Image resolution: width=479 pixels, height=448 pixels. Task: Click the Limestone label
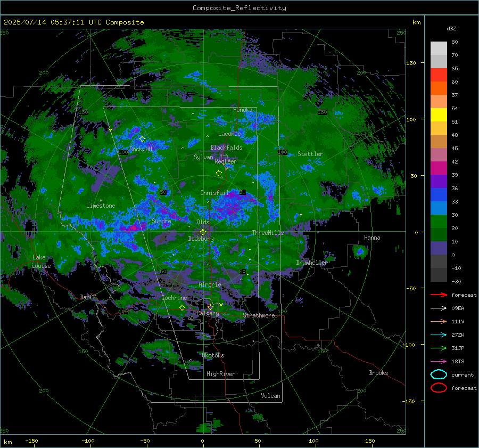[x=101, y=206]
